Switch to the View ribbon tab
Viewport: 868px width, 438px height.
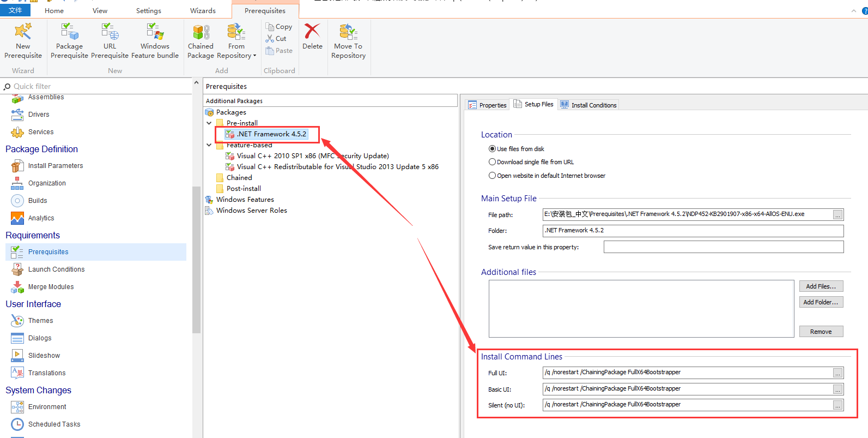100,11
